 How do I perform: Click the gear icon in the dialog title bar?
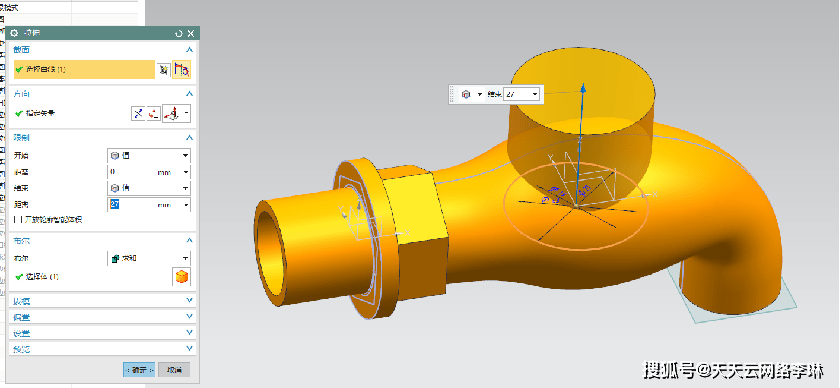pos(14,33)
